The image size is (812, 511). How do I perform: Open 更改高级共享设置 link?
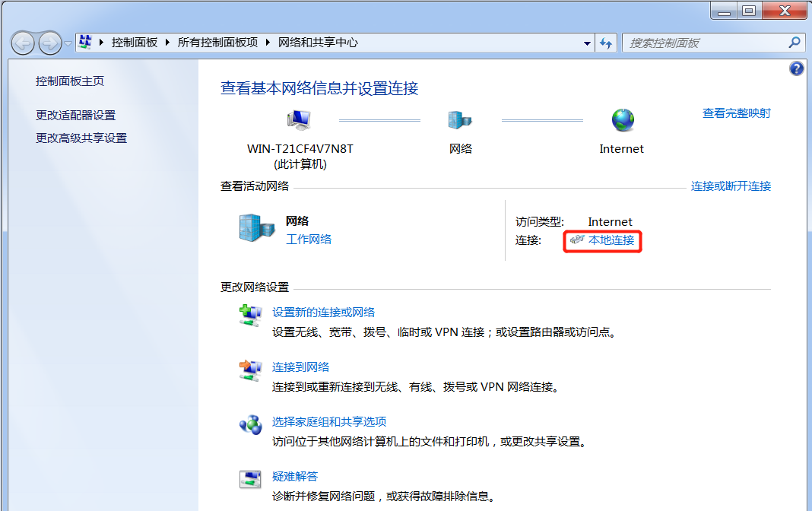pyautogui.click(x=81, y=138)
